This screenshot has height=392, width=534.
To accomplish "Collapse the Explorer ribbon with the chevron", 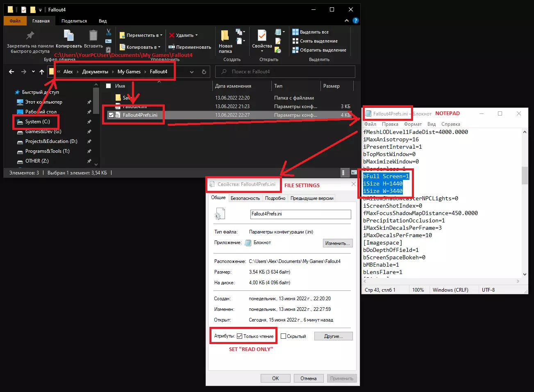I will pyautogui.click(x=347, y=20).
